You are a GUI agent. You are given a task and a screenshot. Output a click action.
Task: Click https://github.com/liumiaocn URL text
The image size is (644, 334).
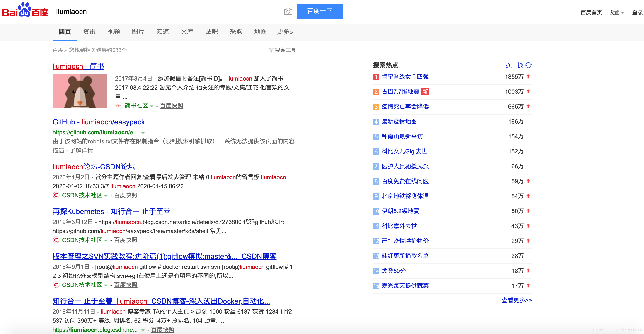95,133
